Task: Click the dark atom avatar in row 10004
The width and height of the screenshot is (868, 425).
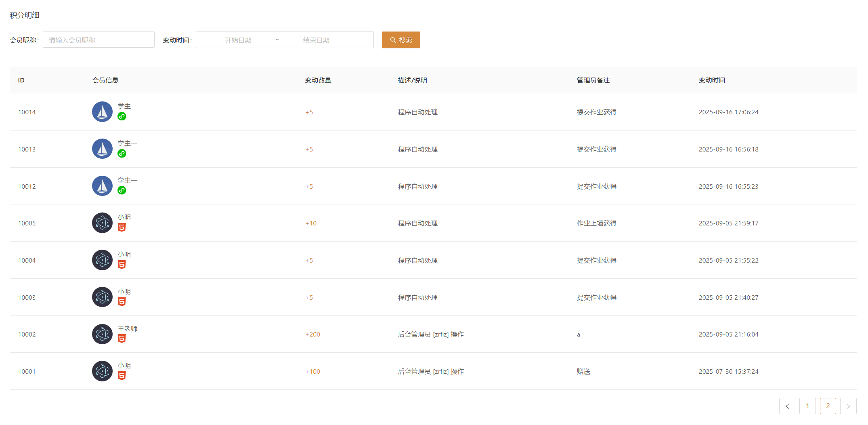Action: pos(102,260)
